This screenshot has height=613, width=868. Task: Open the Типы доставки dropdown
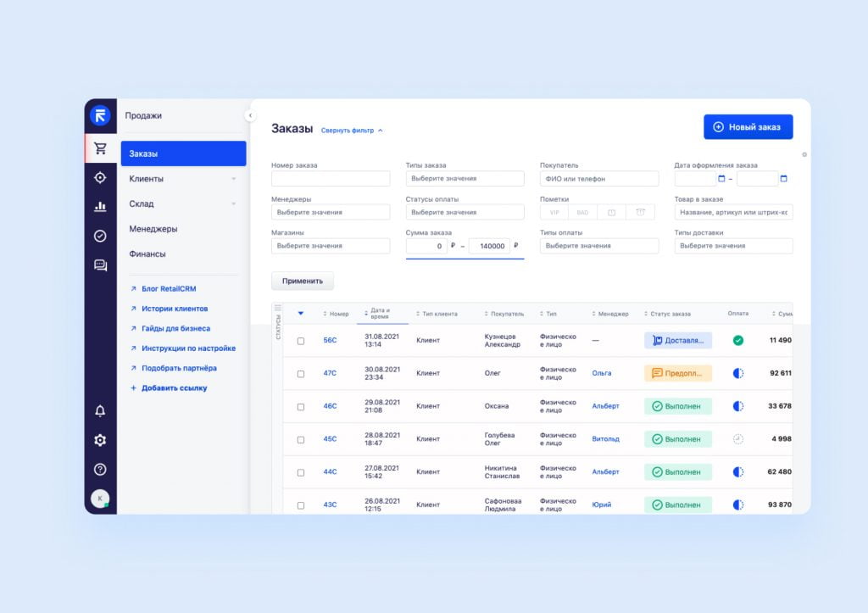733,246
